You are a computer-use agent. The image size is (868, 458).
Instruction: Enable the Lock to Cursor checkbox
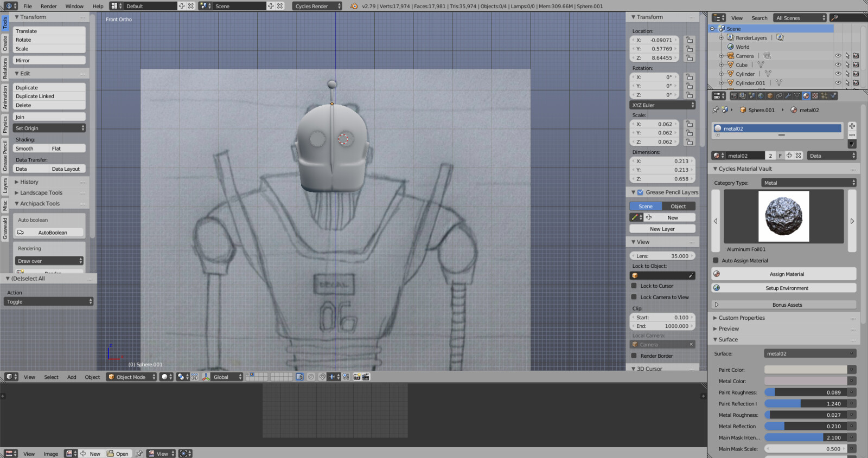pos(634,286)
